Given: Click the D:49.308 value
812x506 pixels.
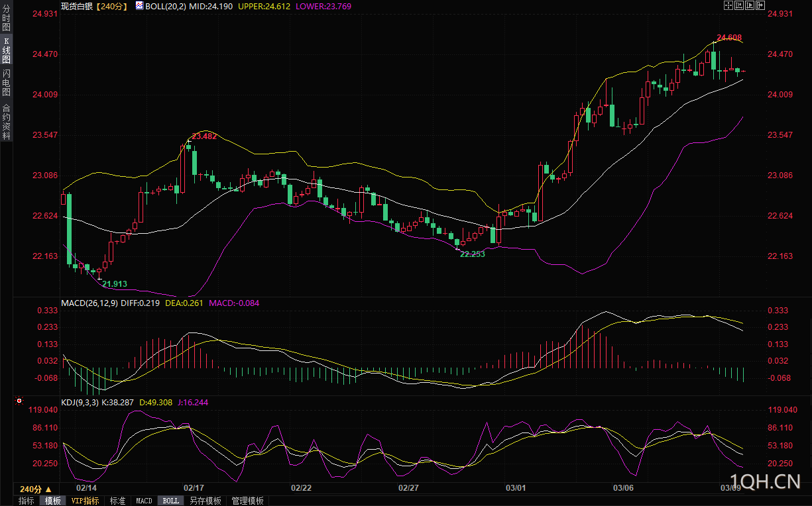Looking at the screenshot, I should [x=154, y=402].
